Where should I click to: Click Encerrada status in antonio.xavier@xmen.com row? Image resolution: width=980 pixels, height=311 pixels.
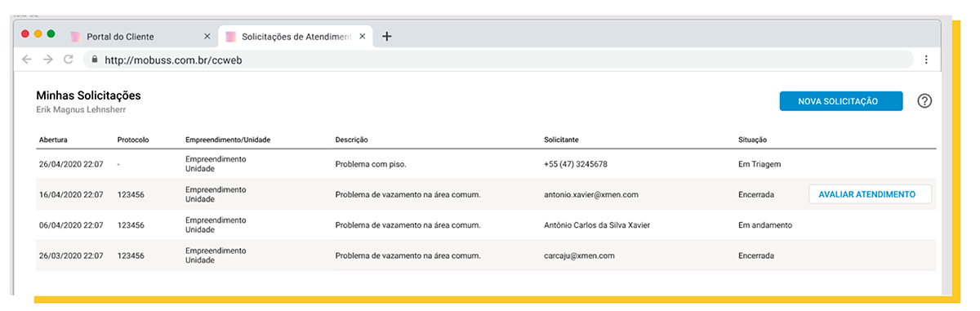click(756, 195)
